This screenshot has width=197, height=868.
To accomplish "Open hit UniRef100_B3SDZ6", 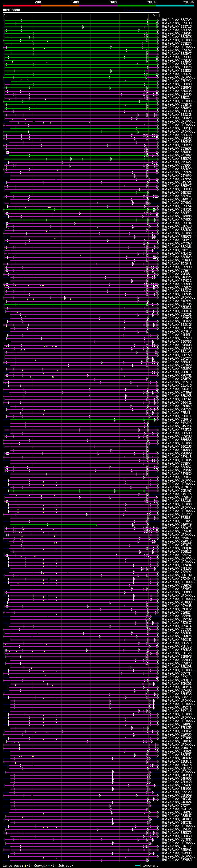I will (177, 37).
